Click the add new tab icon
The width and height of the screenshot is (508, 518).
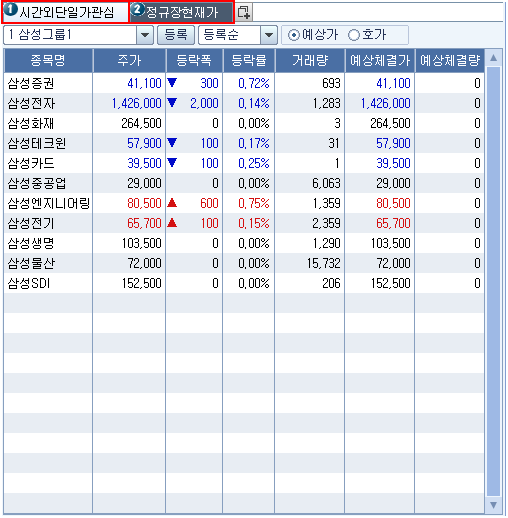[x=244, y=12]
